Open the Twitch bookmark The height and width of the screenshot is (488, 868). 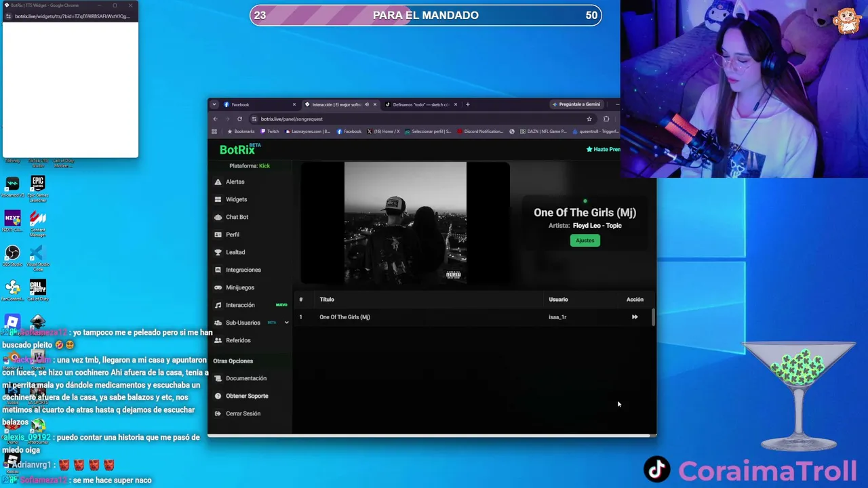[270, 131]
